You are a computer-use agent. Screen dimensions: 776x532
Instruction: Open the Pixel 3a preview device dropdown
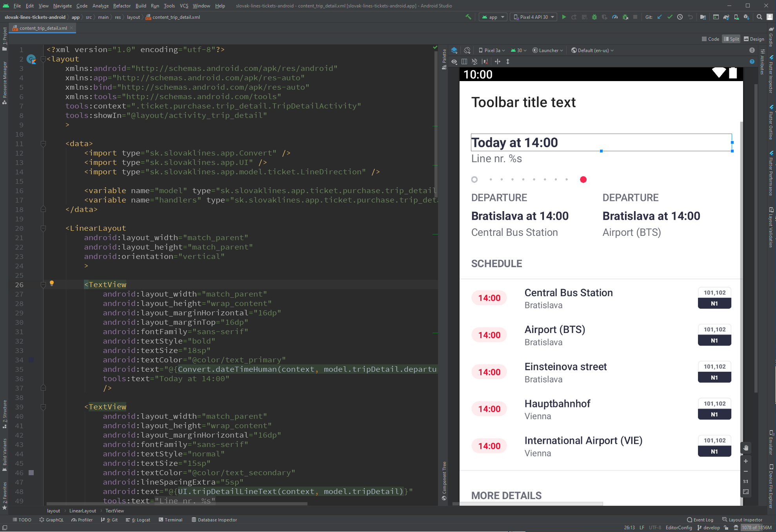492,50
